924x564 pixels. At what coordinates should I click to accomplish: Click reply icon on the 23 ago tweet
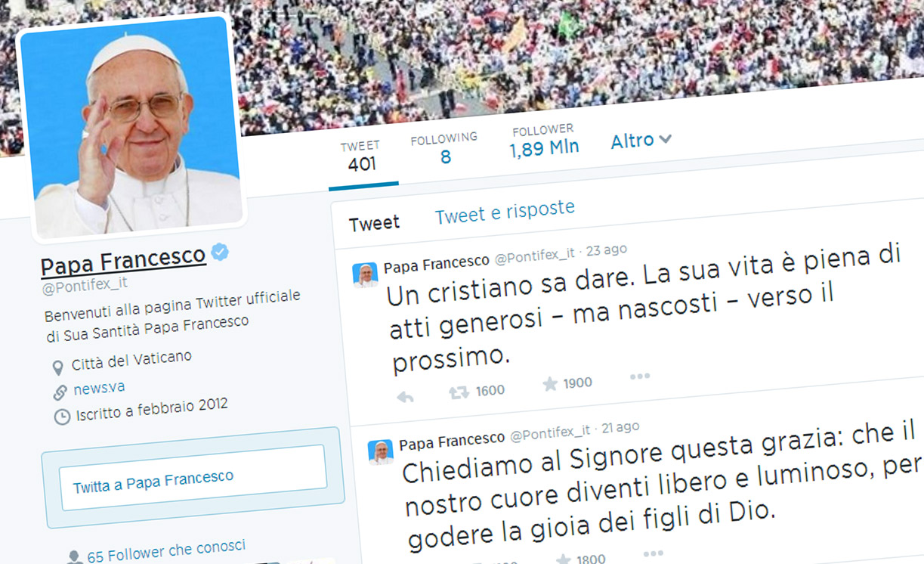point(405,397)
